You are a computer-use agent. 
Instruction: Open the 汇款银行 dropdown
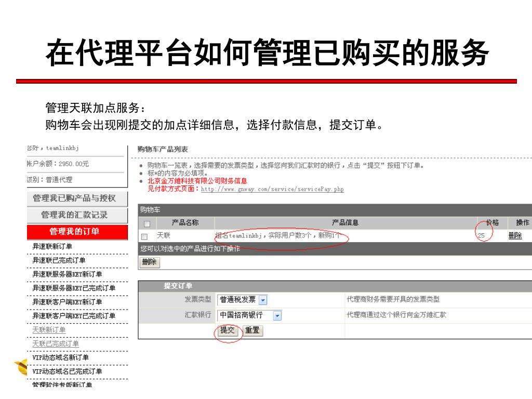[249, 315]
